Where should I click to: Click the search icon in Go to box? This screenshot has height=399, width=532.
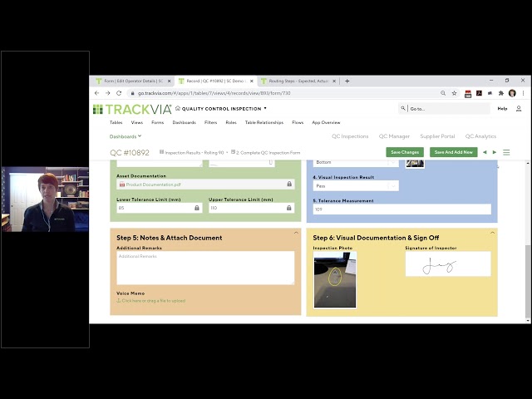[403, 108]
